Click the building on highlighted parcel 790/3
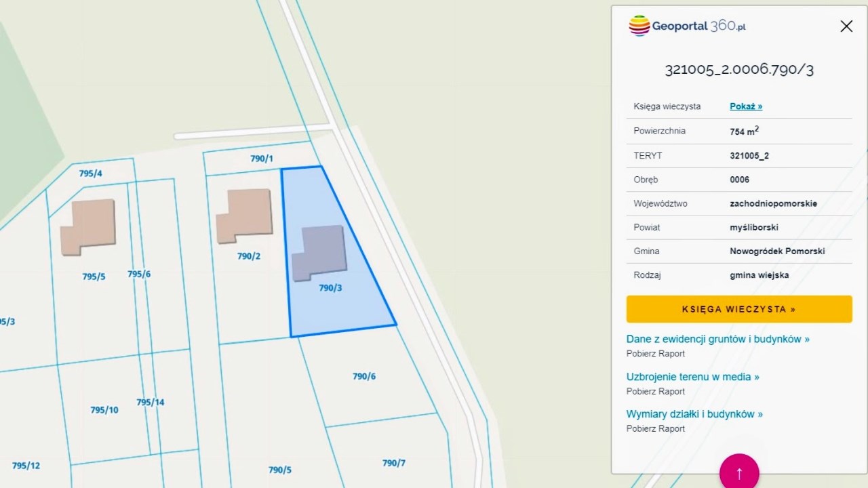The image size is (868, 488). click(320, 251)
